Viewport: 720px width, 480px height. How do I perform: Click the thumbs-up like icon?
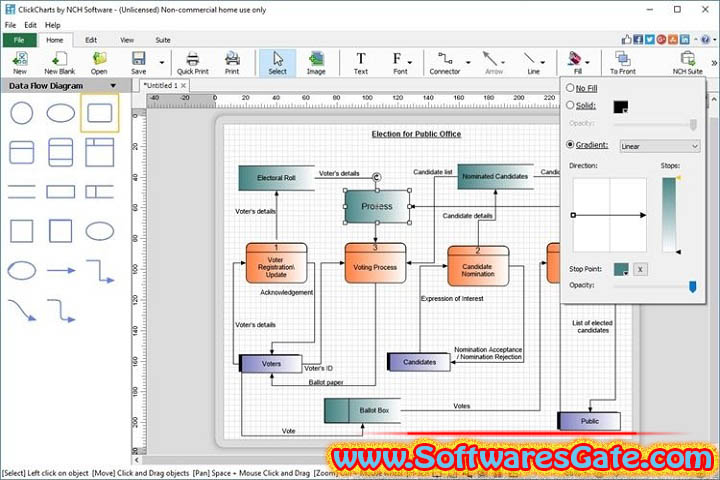point(626,40)
